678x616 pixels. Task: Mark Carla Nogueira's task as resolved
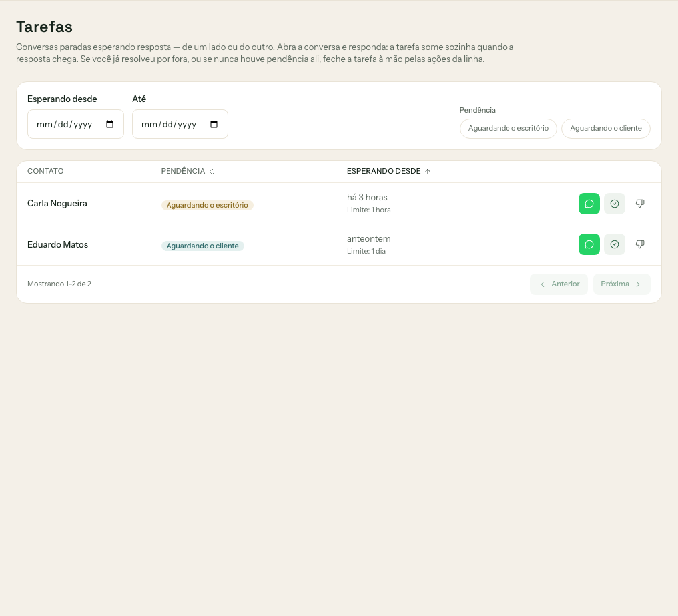[x=615, y=204]
